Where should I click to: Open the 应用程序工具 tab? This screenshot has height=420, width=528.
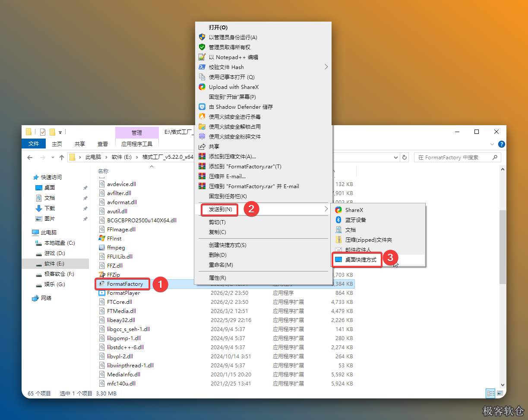coord(137,144)
